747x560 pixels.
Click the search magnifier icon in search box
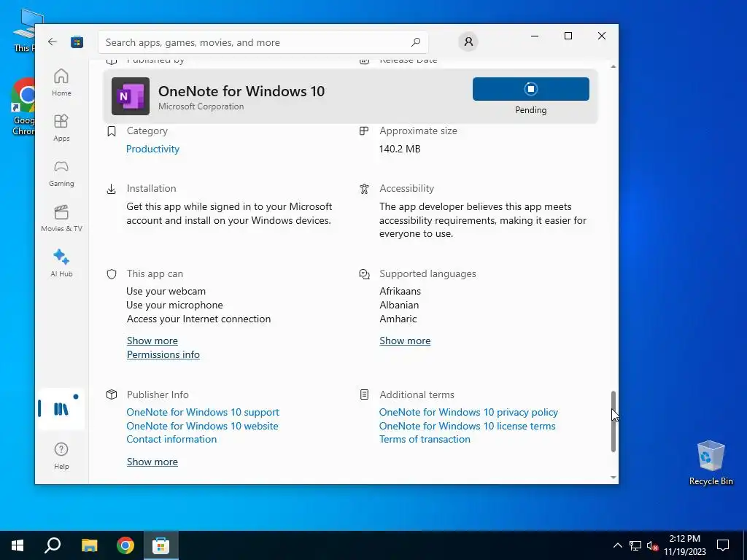tap(415, 42)
